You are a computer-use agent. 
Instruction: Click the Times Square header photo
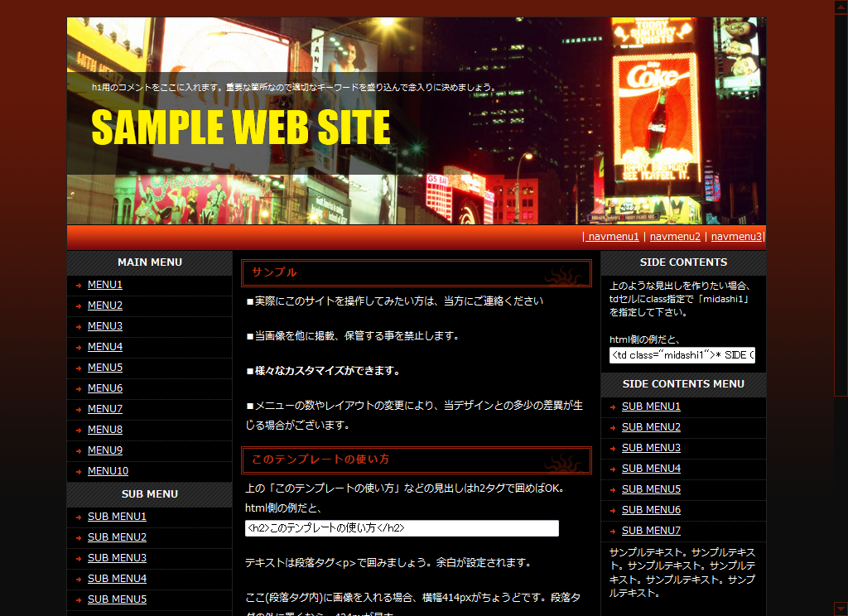pyautogui.click(x=417, y=121)
